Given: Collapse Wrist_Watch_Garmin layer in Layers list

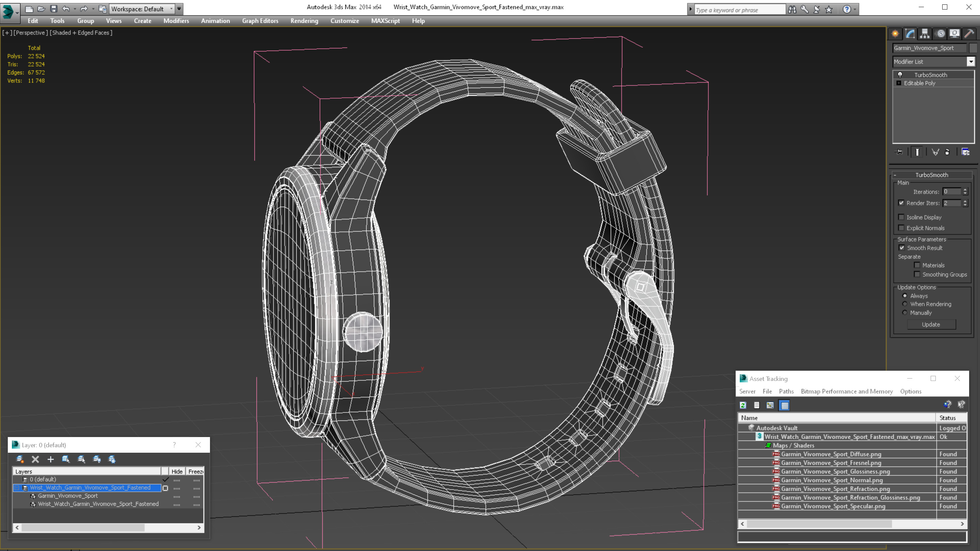Looking at the screenshot, I should pyautogui.click(x=17, y=487).
